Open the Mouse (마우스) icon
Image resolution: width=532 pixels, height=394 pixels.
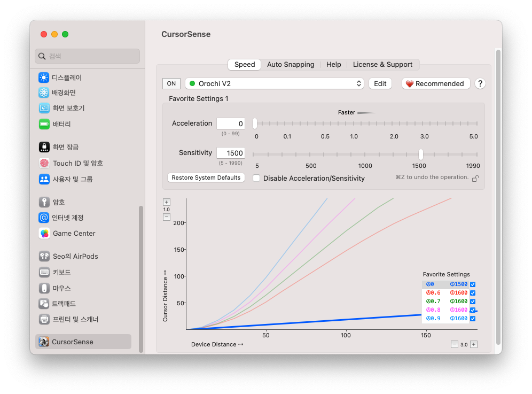tap(44, 288)
